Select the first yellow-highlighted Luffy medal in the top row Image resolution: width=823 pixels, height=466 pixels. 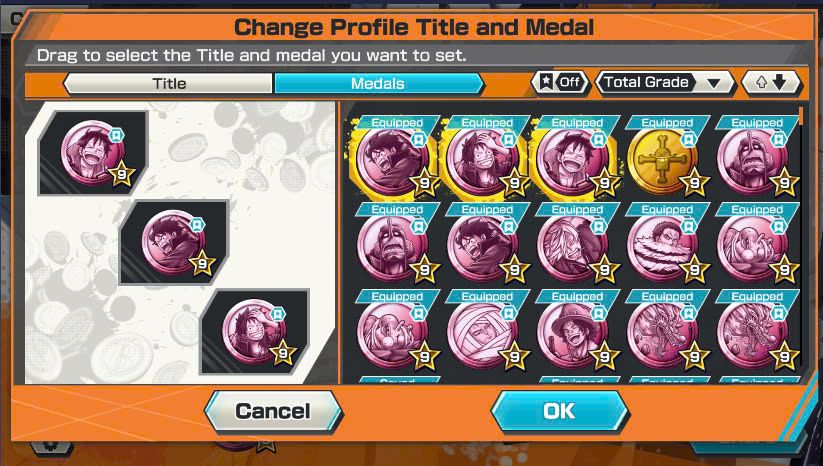[393, 158]
